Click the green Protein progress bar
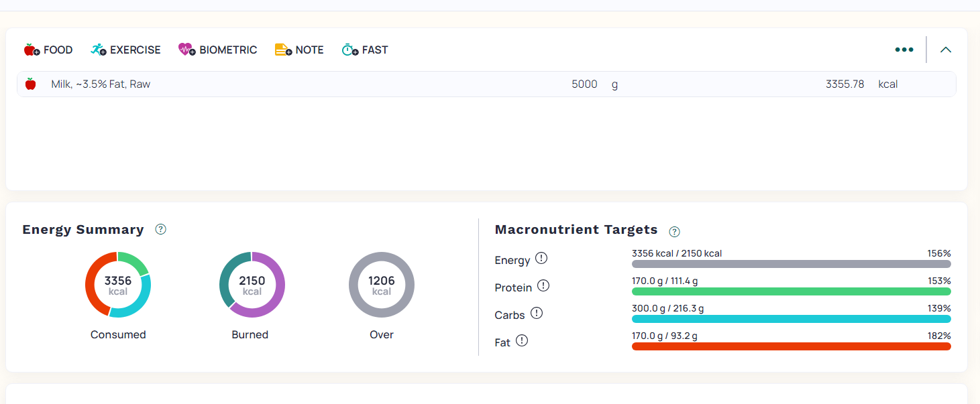This screenshot has height=404, width=980. [792, 291]
